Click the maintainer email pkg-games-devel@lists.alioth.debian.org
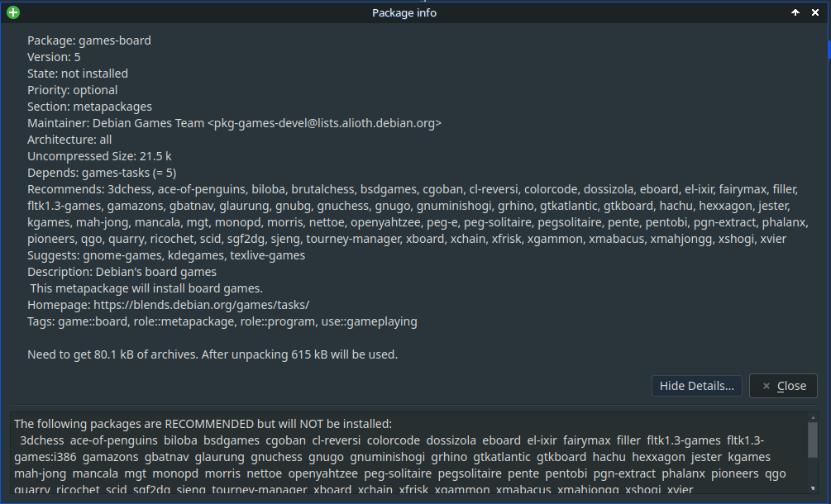831x504 pixels. click(x=324, y=123)
